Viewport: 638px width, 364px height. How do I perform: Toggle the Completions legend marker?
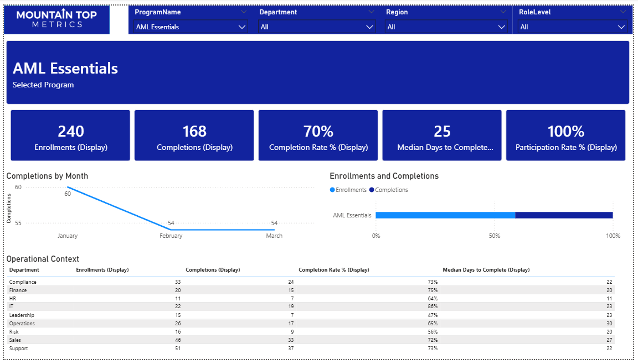[372, 190]
